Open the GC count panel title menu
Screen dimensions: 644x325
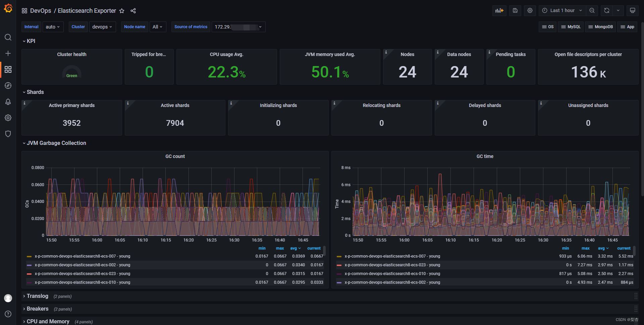pyautogui.click(x=175, y=156)
